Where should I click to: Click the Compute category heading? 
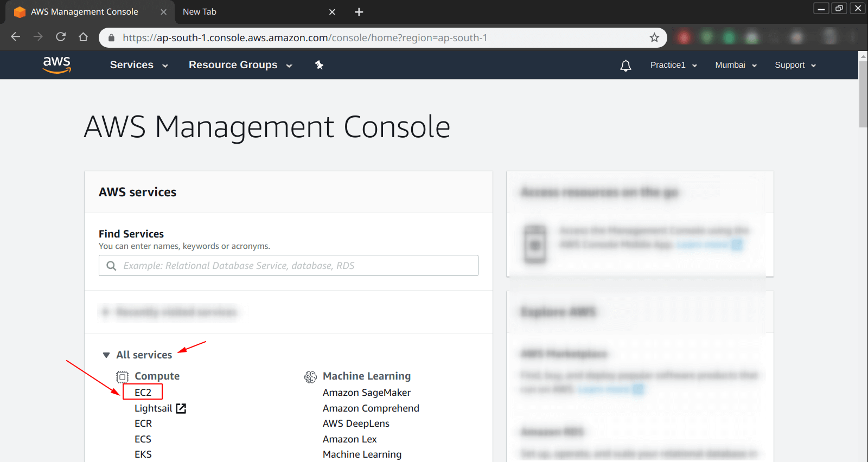pyautogui.click(x=157, y=376)
